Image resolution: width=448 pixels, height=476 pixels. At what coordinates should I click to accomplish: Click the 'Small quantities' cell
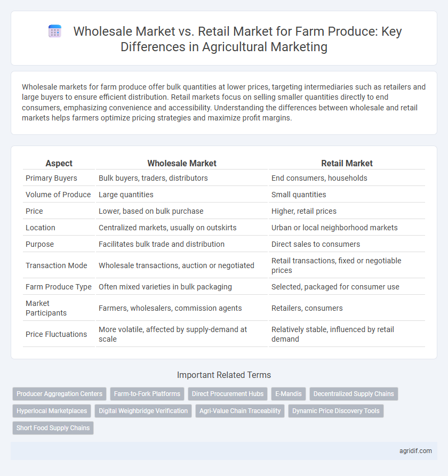299,195
